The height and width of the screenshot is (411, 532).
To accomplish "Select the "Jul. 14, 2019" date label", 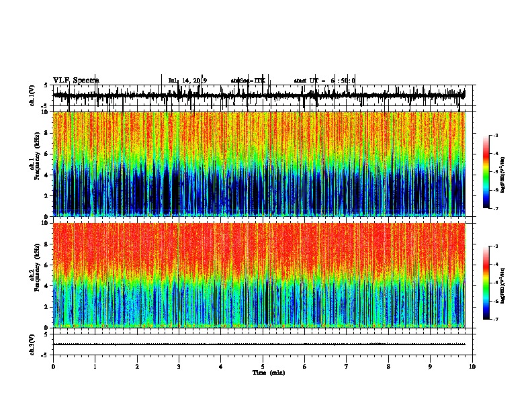I will coord(187,81).
